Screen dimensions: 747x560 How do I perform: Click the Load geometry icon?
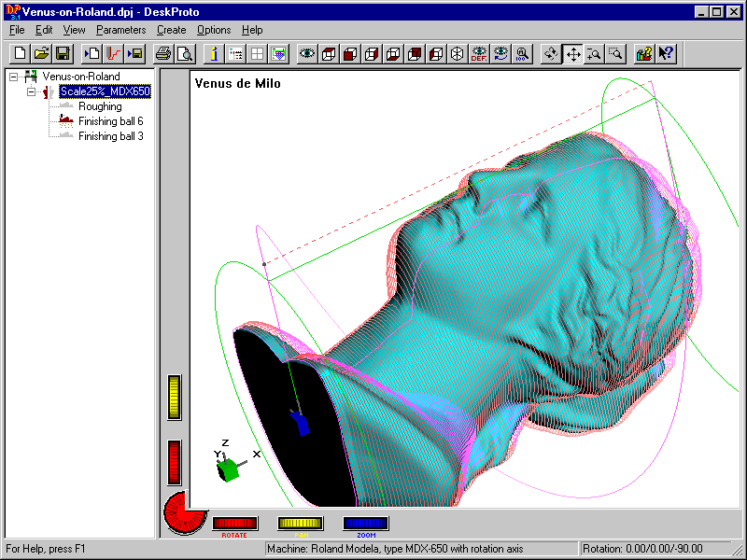click(x=92, y=53)
